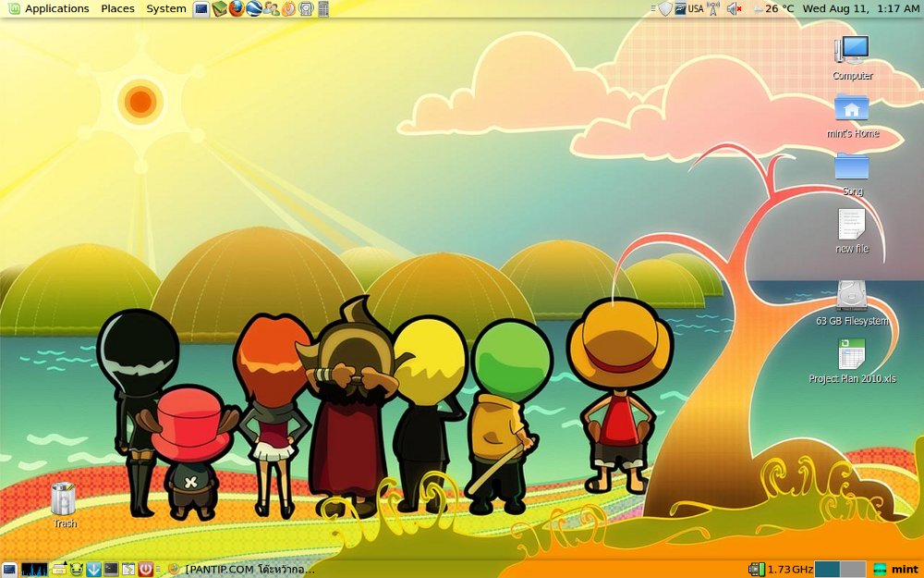The width and height of the screenshot is (924, 578).
Task: Switch to the PANTIP.COM browser window
Action: pyautogui.click(x=241, y=569)
